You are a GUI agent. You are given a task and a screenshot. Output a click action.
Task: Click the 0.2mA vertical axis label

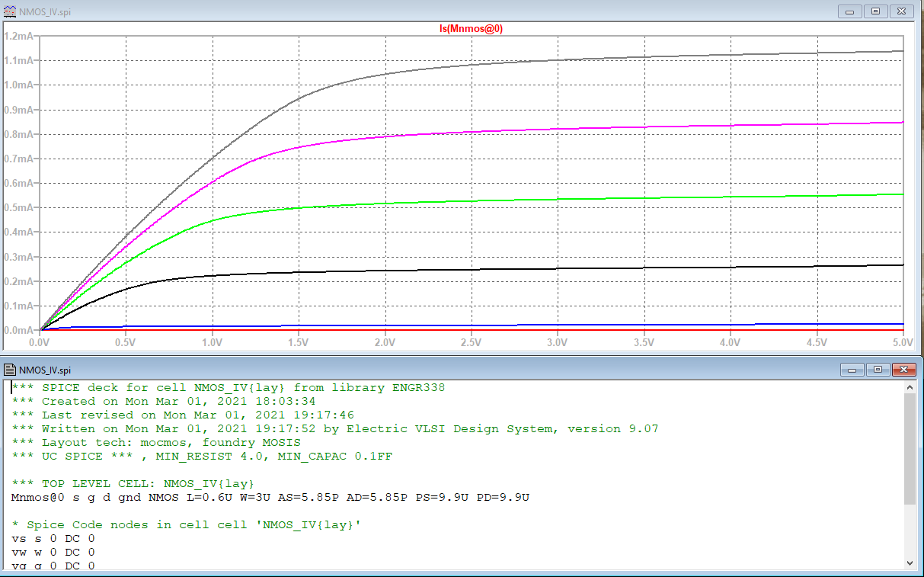coord(18,281)
